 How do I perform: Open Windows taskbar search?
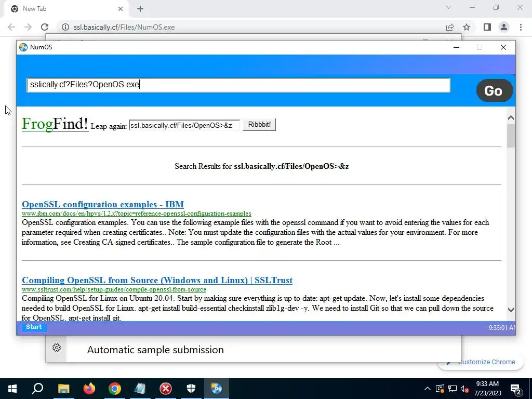(x=37, y=389)
